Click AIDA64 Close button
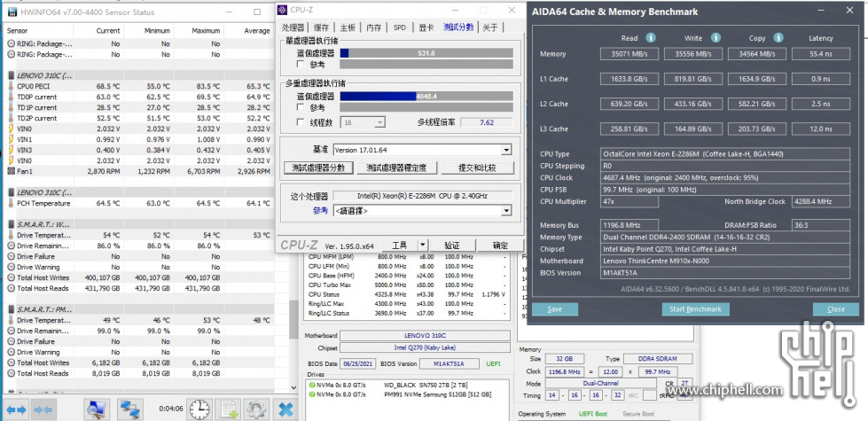 835,309
